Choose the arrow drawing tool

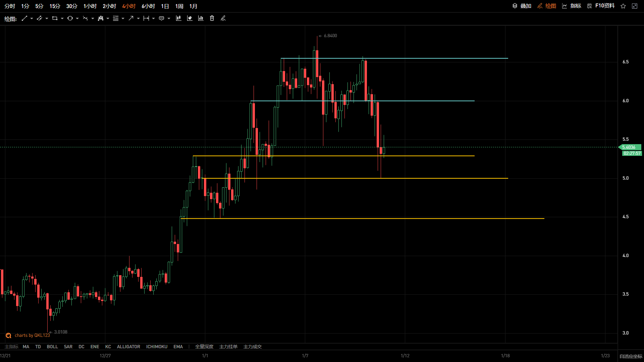coord(131,18)
